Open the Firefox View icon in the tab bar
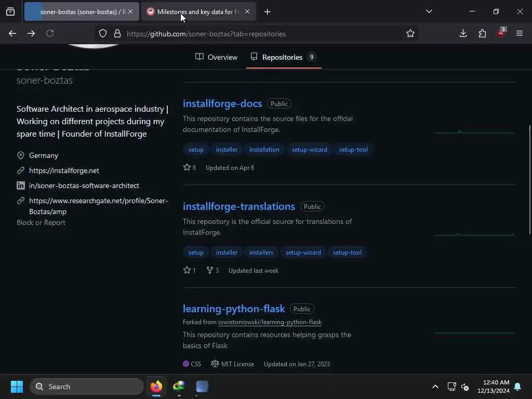The height and width of the screenshot is (399, 532). pyautogui.click(x=10, y=11)
